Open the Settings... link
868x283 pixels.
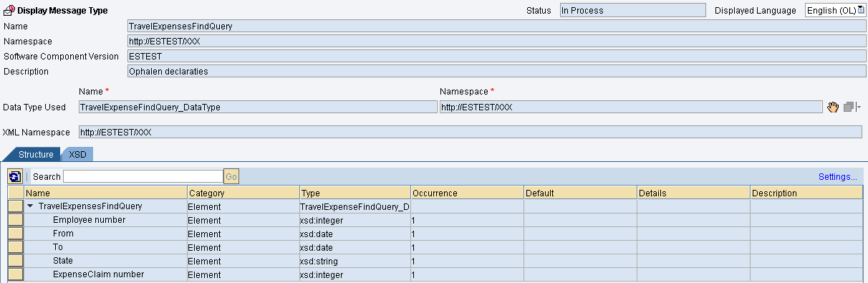(x=838, y=176)
